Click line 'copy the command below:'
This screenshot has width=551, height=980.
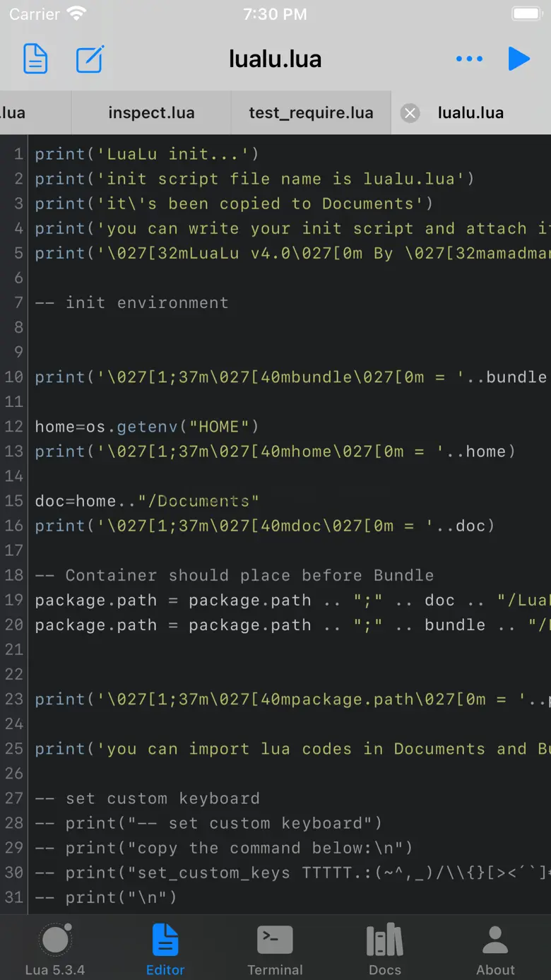click(x=224, y=848)
